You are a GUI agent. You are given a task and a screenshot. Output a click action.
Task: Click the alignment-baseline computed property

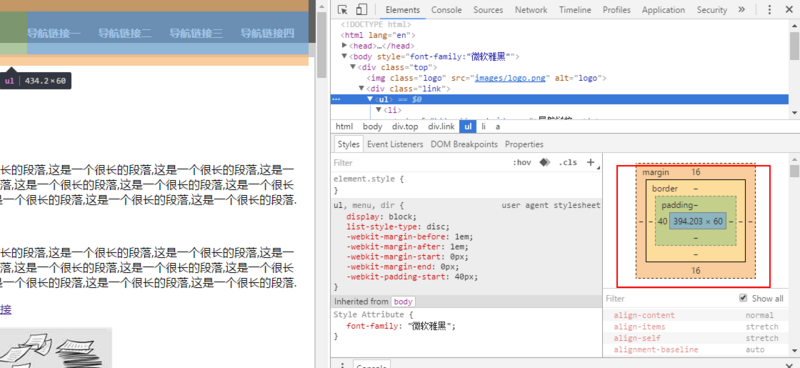point(656,350)
